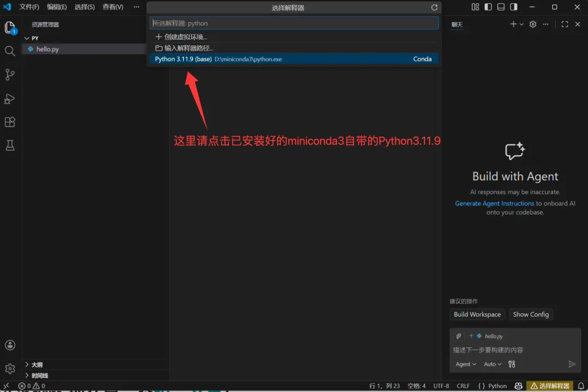
Task: Toggle the primary side bar
Action: point(488,7)
